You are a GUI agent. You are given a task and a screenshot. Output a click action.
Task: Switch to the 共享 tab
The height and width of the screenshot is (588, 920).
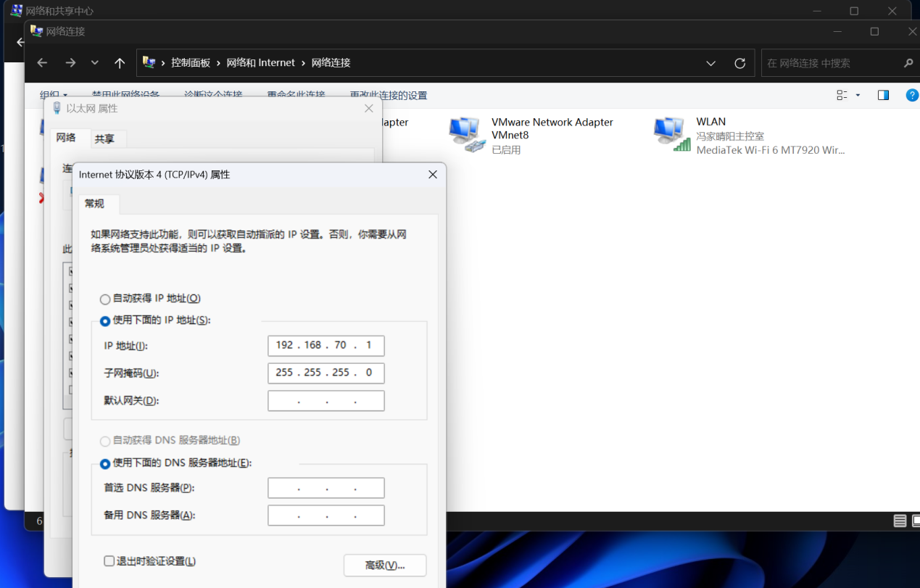(x=104, y=139)
